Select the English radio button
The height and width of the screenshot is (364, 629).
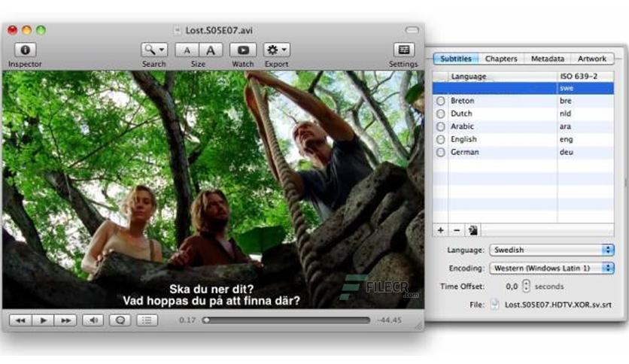tap(440, 139)
